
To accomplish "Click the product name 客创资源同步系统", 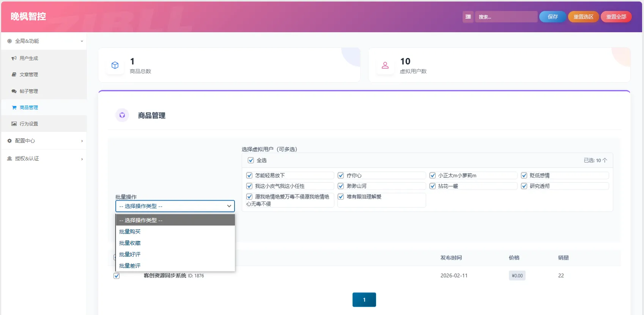I will click(x=165, y=276).
